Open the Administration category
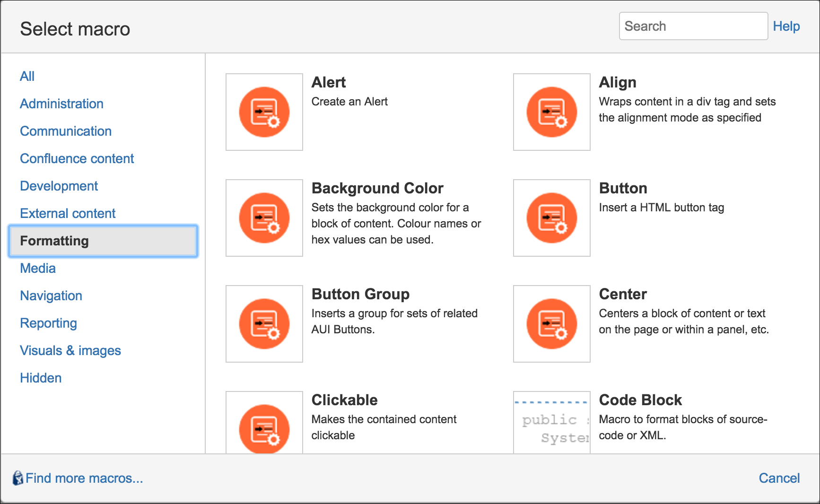 click(61, 104)
